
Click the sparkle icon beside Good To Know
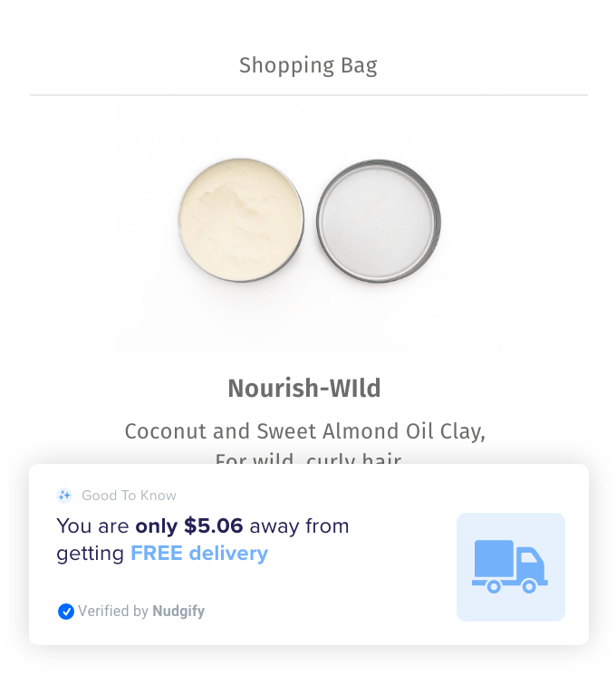tap(64, 496)
